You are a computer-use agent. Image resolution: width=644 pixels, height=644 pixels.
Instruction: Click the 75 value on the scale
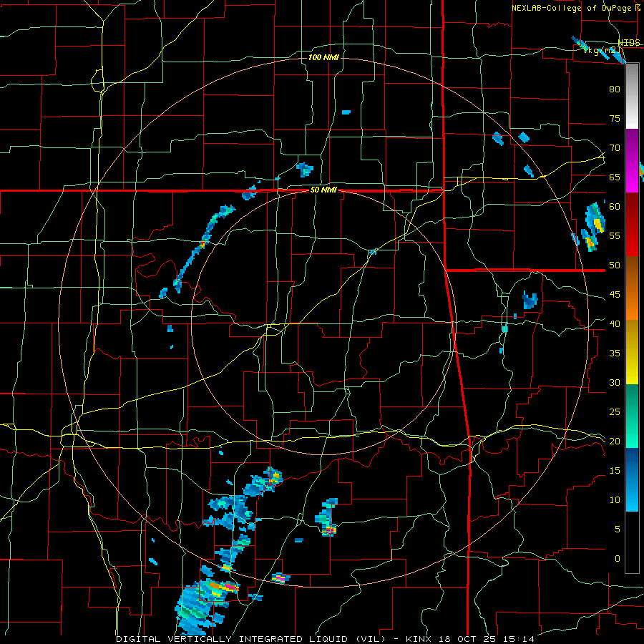pos(615,119)
